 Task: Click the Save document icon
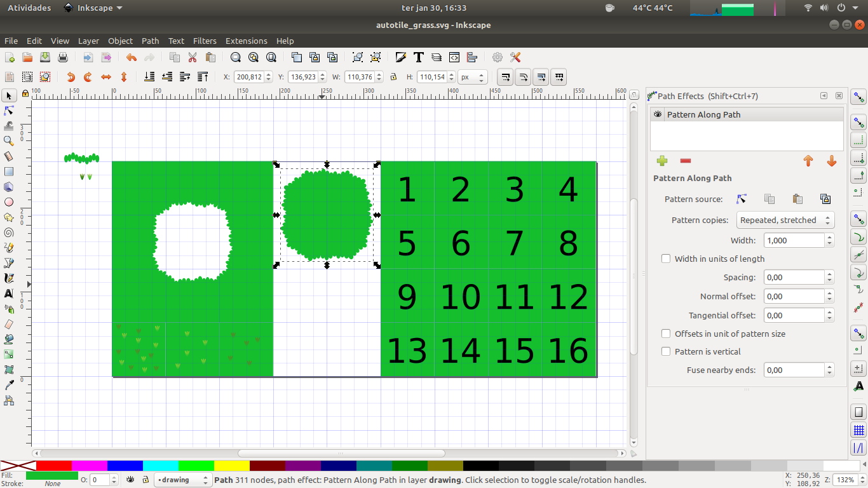pos(45,57)
